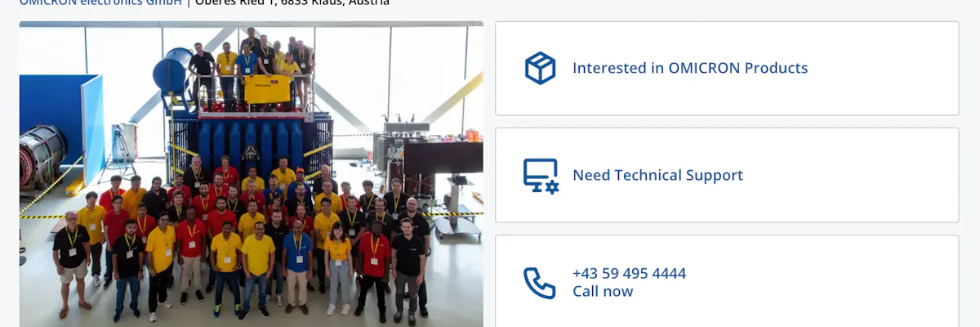980x327 pixels.
Task: Click the telephone handset icon
Action: coord(540,283)
